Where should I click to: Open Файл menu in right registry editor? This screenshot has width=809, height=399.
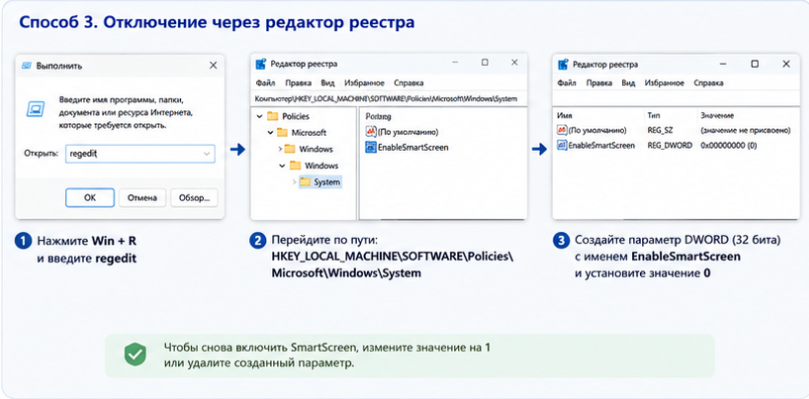click(567, 83)
